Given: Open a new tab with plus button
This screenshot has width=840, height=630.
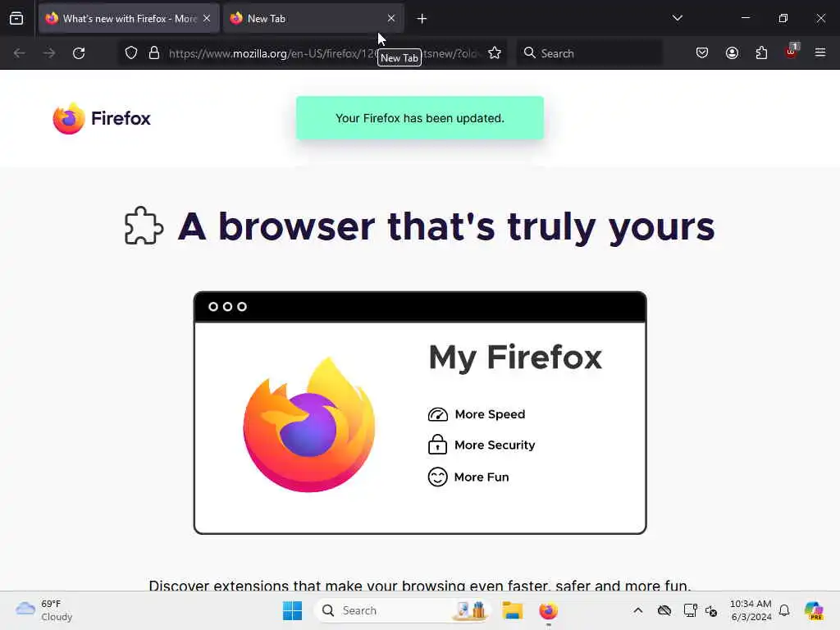Looking at the screenshot, I should point(422,19).
